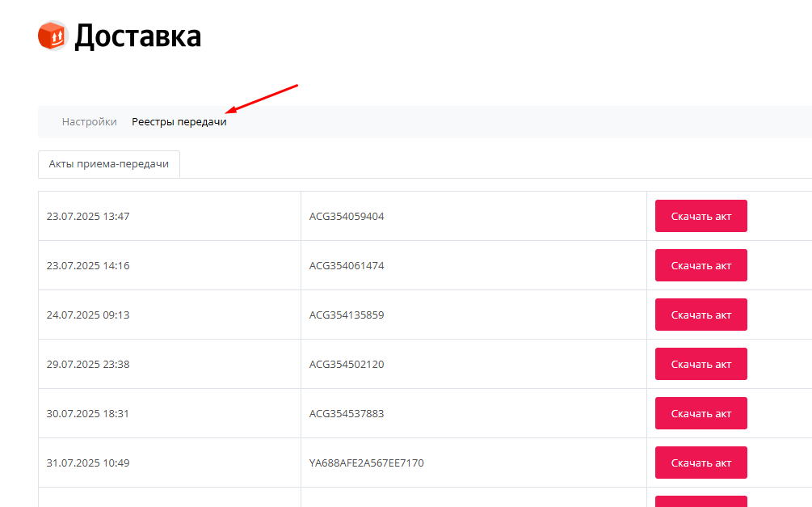This screenshot has height=507, width=812.
Task: Switch to Акты приема-передачи tab
Action: pyautogui.click(x=109, y=164)
